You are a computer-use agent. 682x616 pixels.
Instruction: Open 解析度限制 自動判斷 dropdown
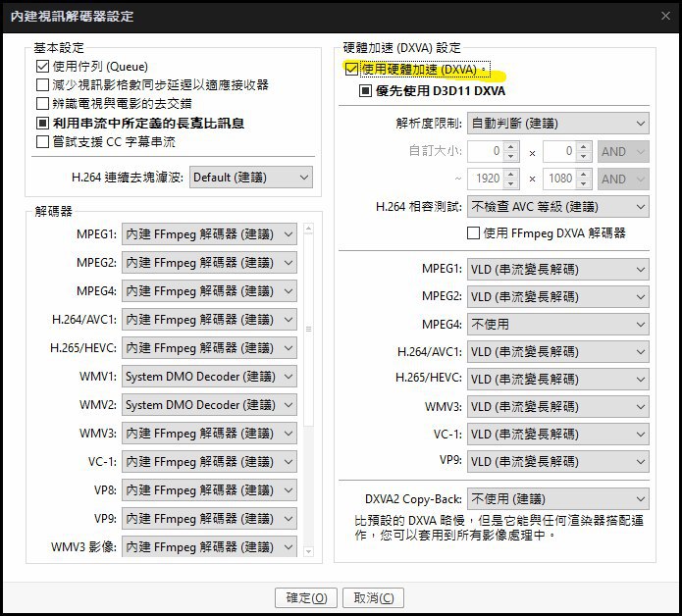[x=558, y=124]
